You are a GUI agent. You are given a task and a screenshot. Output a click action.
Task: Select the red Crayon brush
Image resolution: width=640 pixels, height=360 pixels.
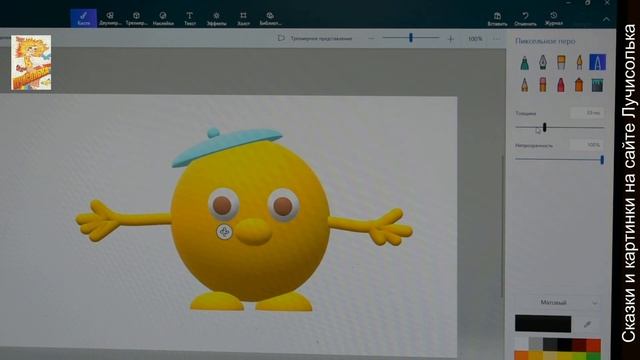[x=561, y=85]
